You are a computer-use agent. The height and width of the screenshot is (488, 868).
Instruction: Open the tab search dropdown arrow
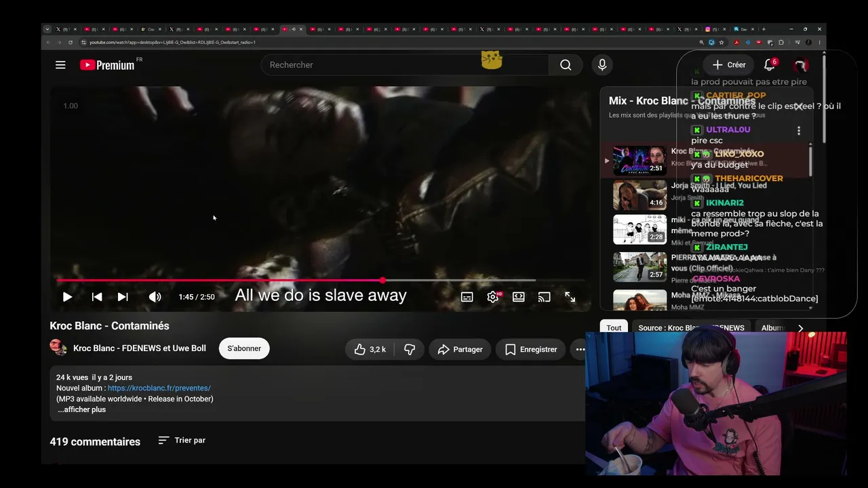[47, 29]
